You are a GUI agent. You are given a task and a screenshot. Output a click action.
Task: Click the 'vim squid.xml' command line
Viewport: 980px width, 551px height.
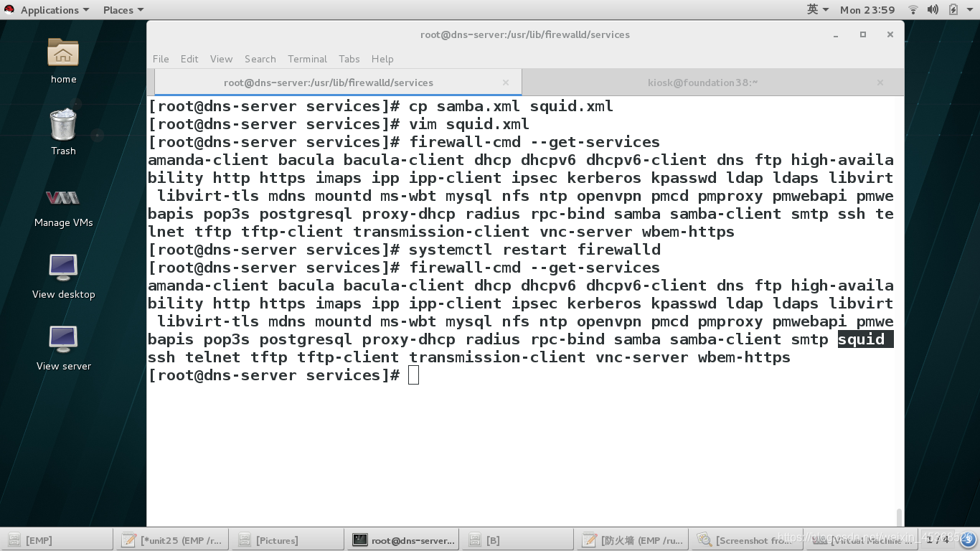click(469, 124)
